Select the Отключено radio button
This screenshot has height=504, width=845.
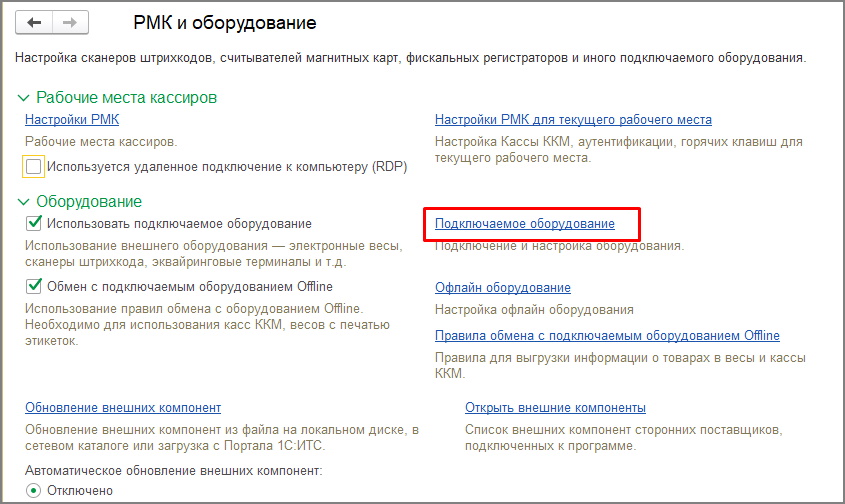(33, 491)
